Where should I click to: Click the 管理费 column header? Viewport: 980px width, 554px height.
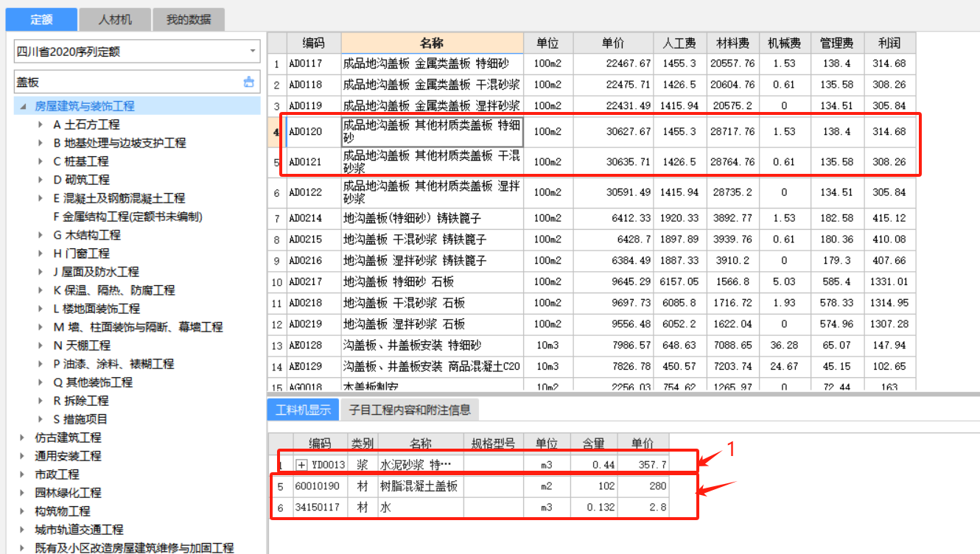tap(837, 43)
